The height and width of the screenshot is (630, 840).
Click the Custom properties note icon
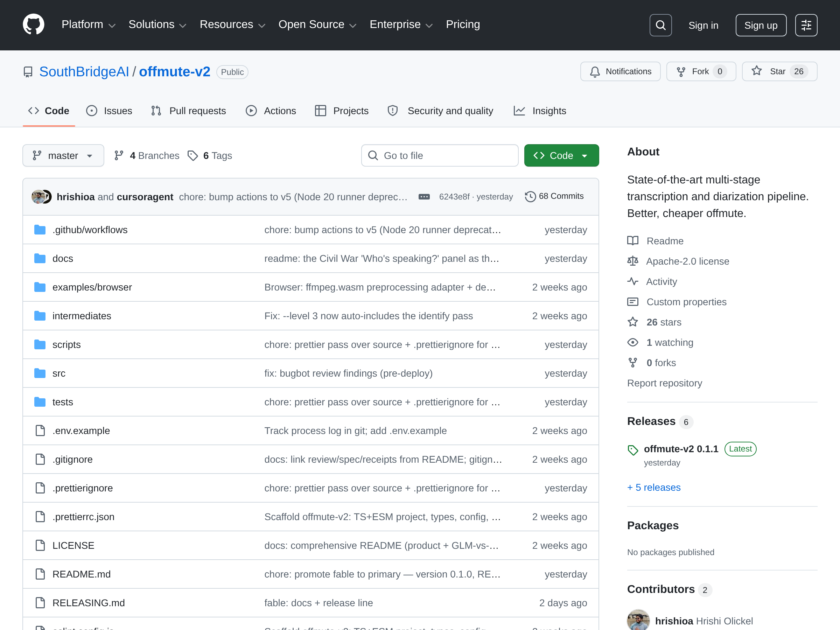point(633,302)
